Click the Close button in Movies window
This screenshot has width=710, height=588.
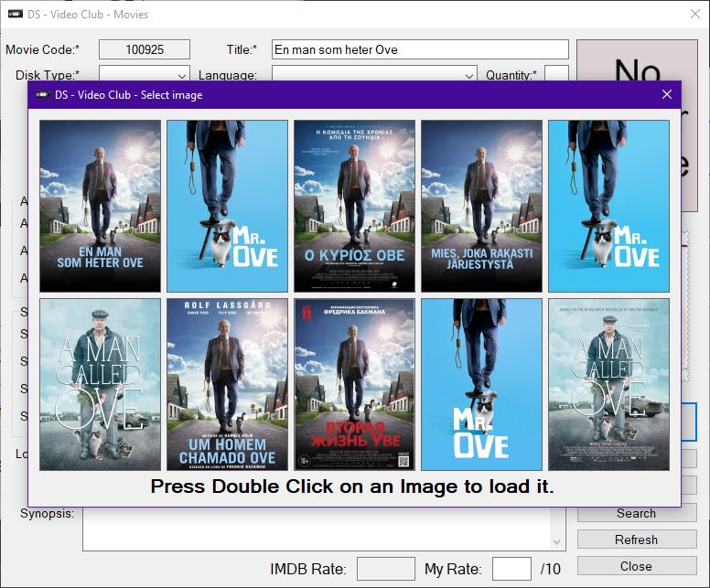tap(637, 566)
